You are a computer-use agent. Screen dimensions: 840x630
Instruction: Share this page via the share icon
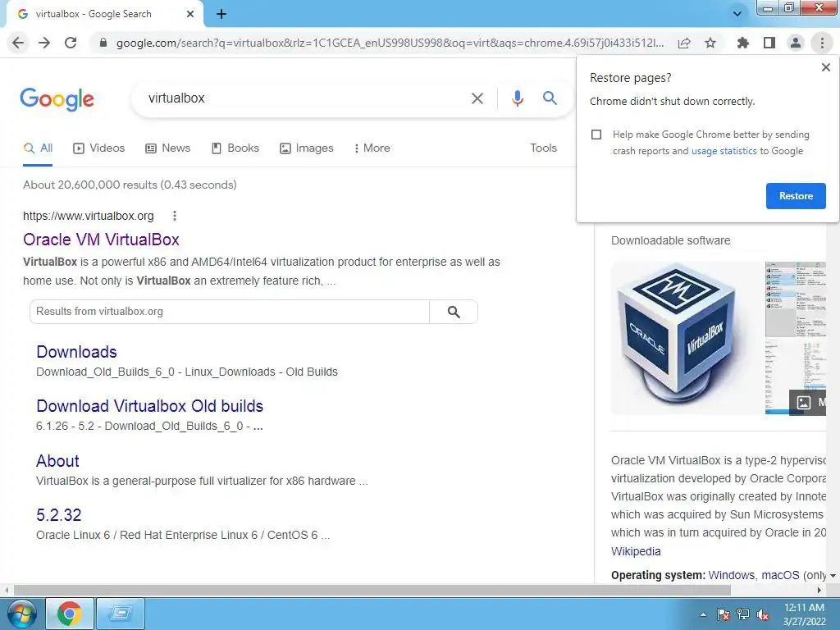[684, 43]
